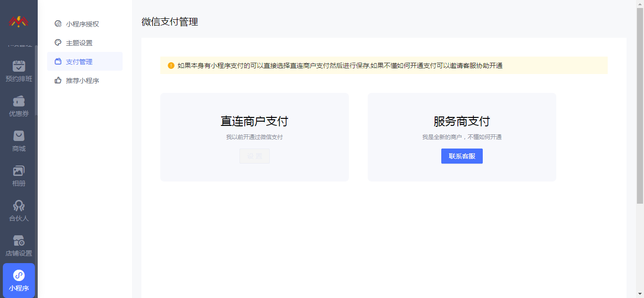This screenshot has width=644, height=298.
Task: Click the yellow notice text about 直连商户支付
Action: [340, 66]
